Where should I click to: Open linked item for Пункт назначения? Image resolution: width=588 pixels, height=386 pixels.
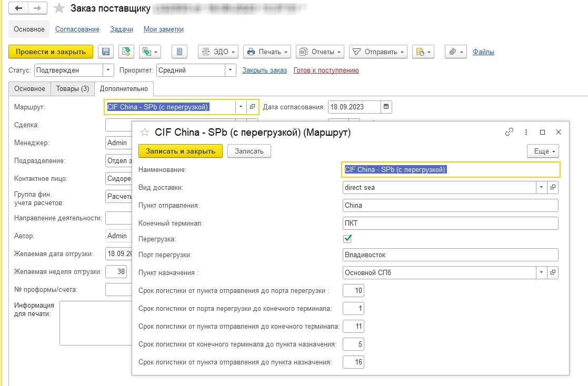[553, 272]
